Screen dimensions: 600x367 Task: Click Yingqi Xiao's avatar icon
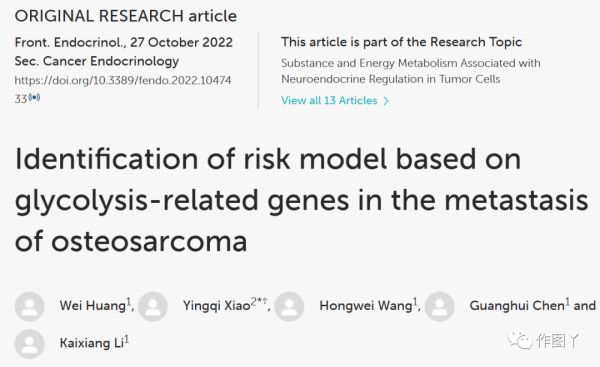point(153,306)
